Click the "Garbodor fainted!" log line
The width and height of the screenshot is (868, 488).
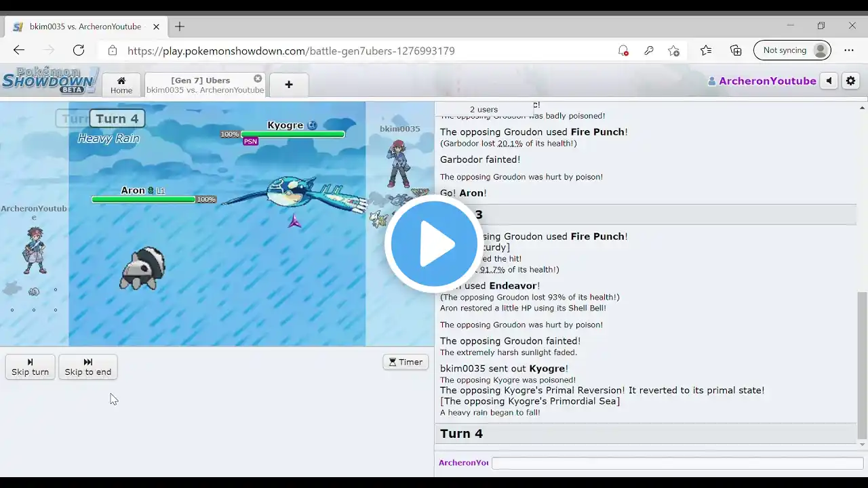(480, 159)
